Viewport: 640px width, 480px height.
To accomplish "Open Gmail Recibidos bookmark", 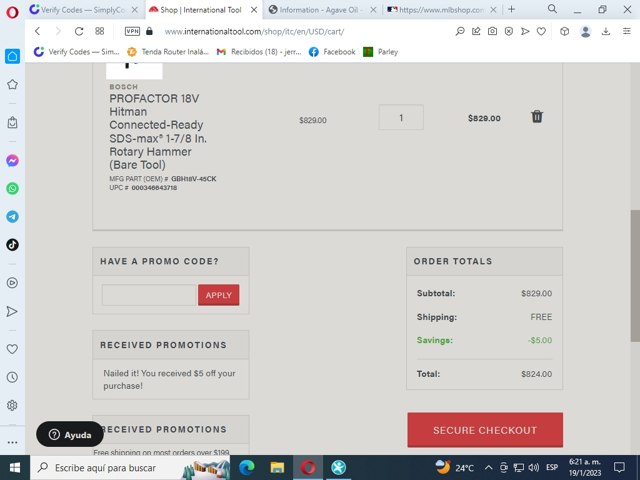I will coord(259,52).
